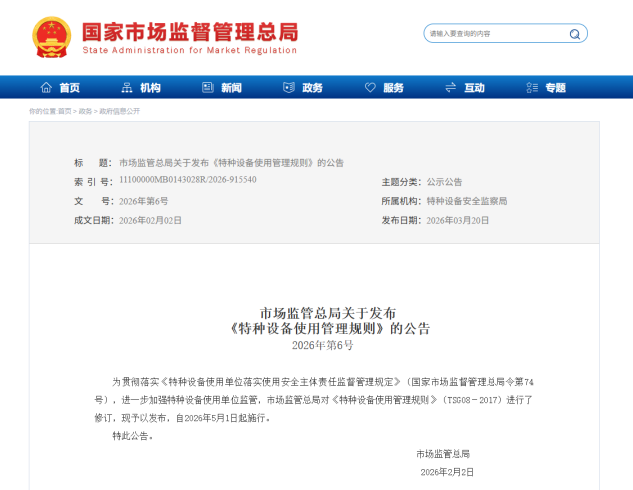This screenshot has height=490, width=633.
Task: Click the article heading 市场监管总局关于发布
Action: click(327, 313)
